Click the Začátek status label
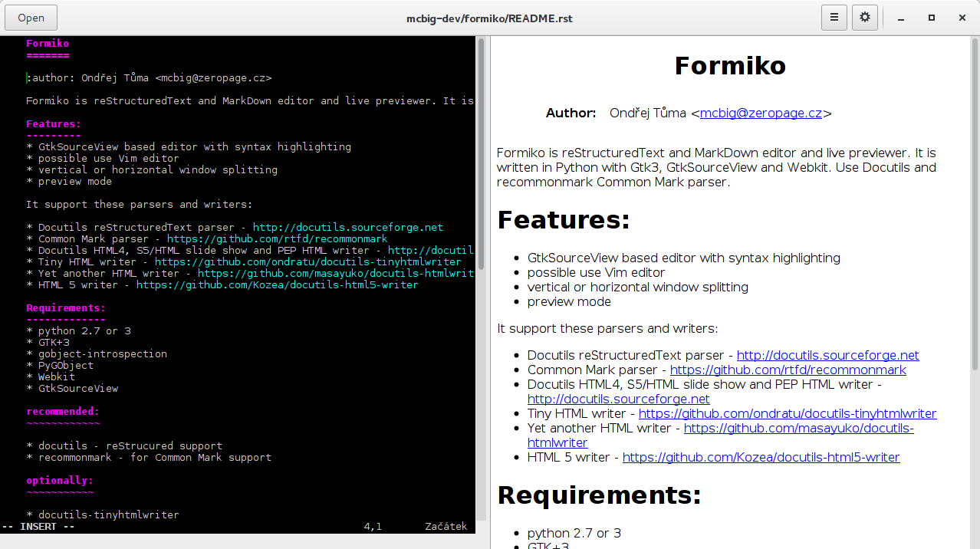This screenshot has width=980, height=549. point(446,527)
